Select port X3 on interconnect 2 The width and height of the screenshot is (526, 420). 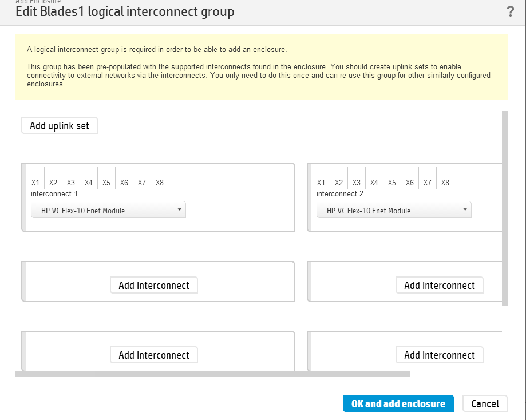tap(357, 183)
